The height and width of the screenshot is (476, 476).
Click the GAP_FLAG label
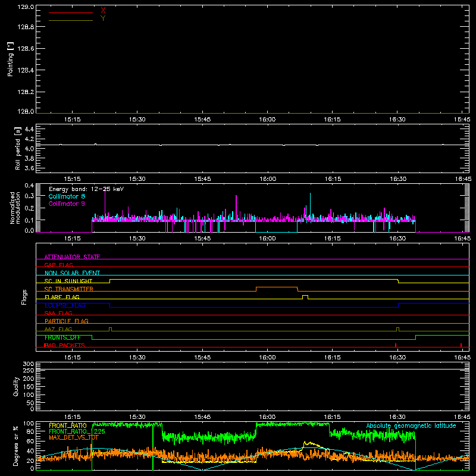coord(58,265)
